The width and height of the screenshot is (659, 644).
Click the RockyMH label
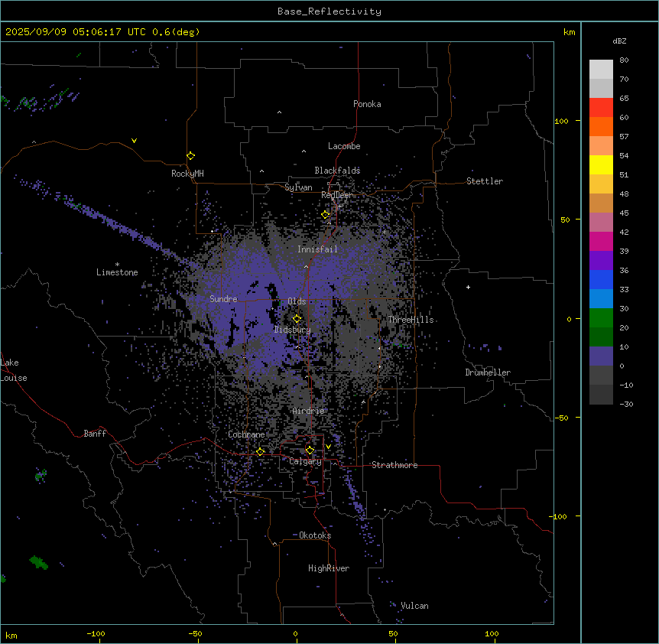pos(187,174)
